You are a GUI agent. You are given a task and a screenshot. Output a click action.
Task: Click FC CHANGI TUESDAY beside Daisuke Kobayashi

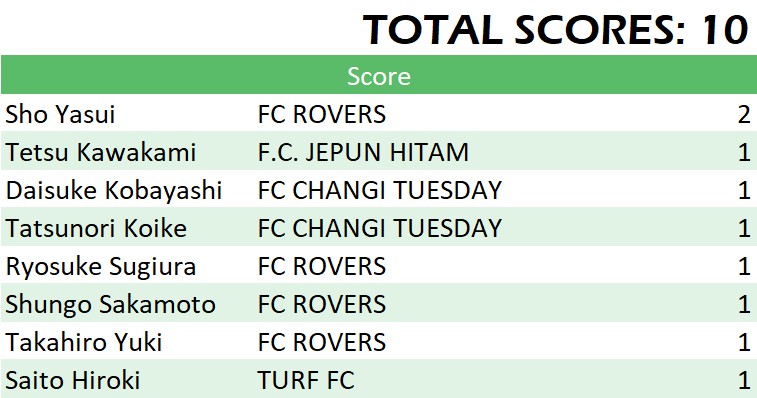[380, 190]
